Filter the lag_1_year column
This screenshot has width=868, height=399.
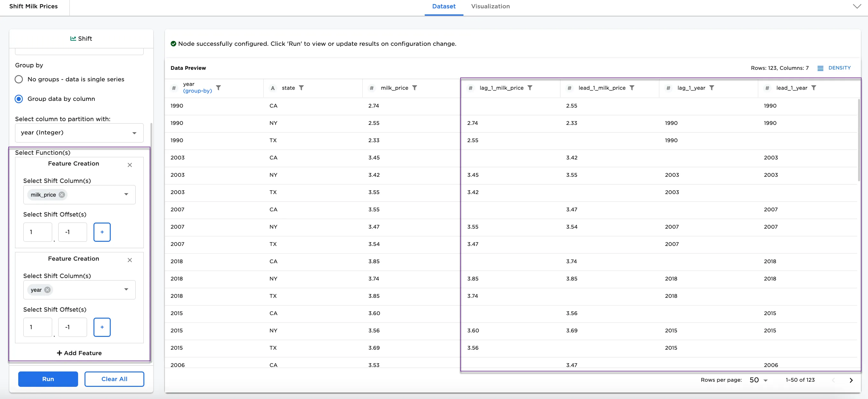click(x=711, y=88)
